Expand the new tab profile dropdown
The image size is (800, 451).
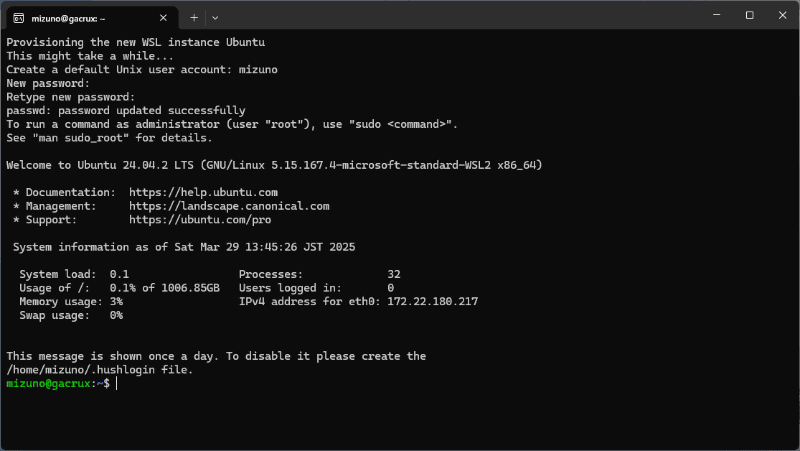(x=215, y=17)
